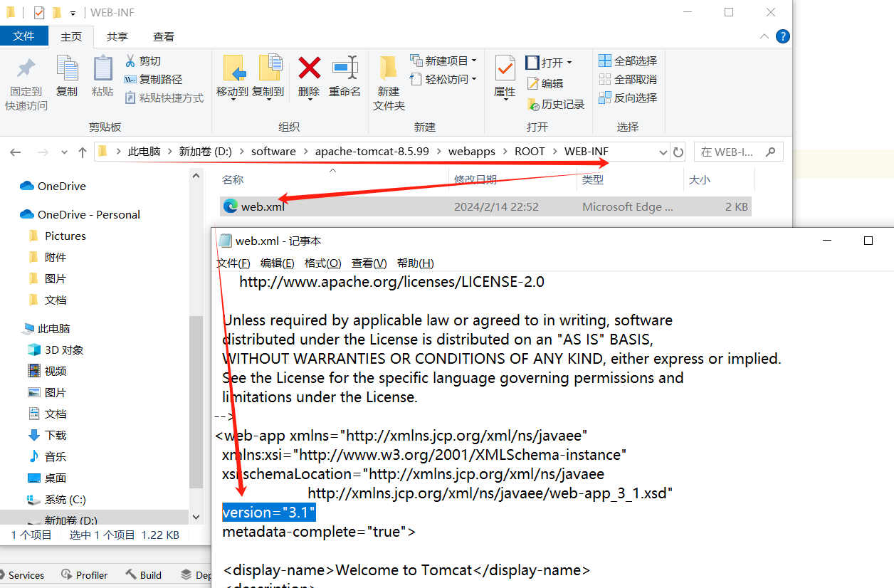Select Downloads in navigation pane
Viewport: 894px width, 588px height.
[47, 435]
